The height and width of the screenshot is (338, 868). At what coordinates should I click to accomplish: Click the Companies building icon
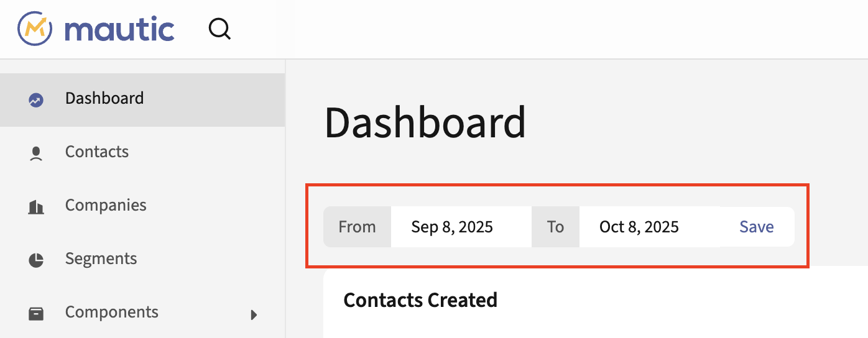coord(36,206)
